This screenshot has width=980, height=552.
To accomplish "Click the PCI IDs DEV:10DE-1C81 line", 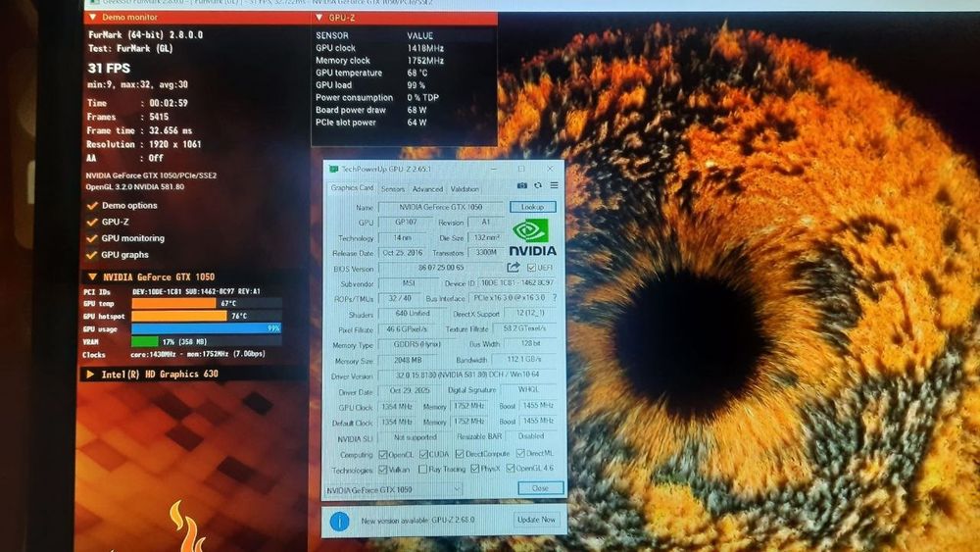I will pyautogui.click(x=171, y=291).
